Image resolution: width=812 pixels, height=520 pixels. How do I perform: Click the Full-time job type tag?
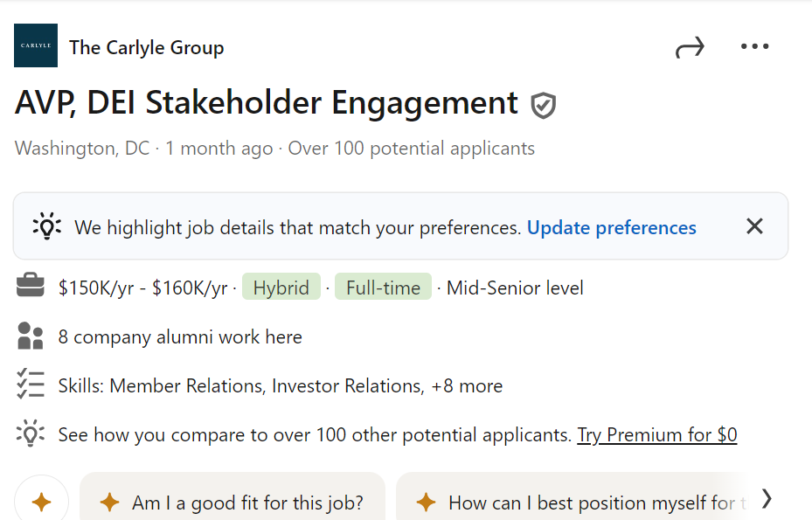pyautogui.click(x=383, y=288)
